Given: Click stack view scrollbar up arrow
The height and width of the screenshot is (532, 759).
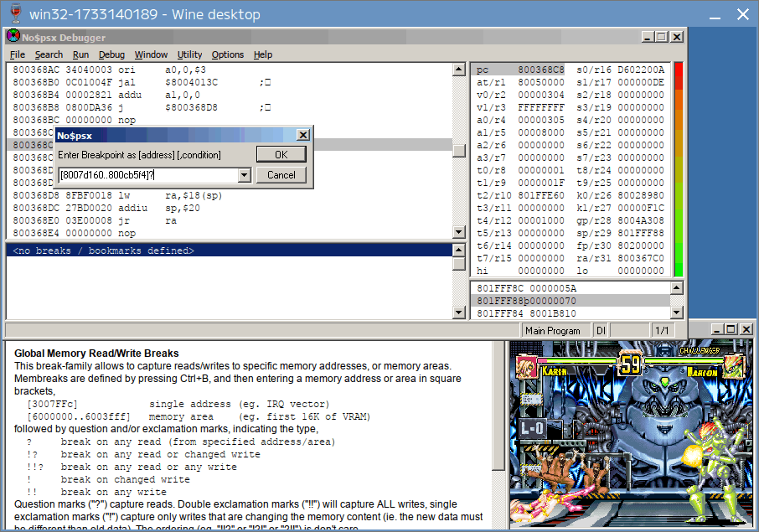Looking at the screenshot, I should pos(677,288).
